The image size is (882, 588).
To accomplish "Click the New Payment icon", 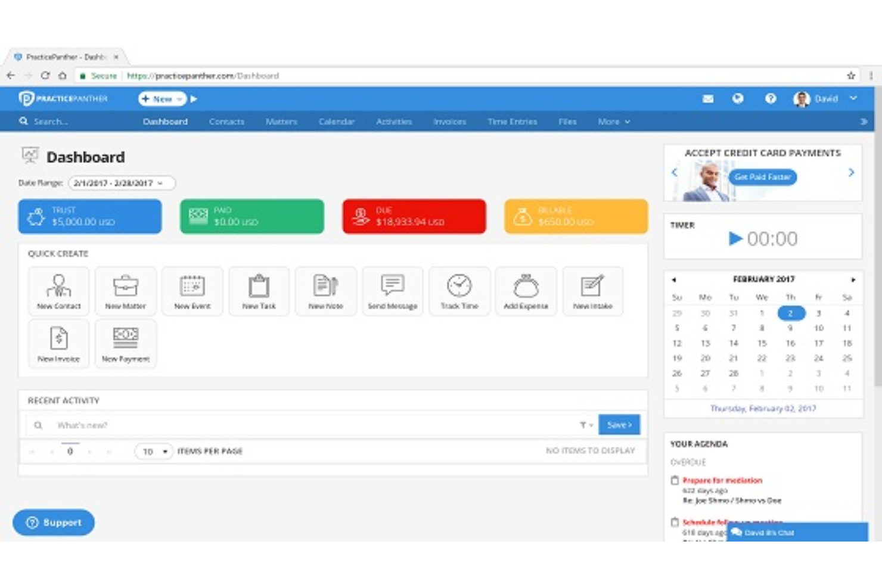I will [125, 344].
